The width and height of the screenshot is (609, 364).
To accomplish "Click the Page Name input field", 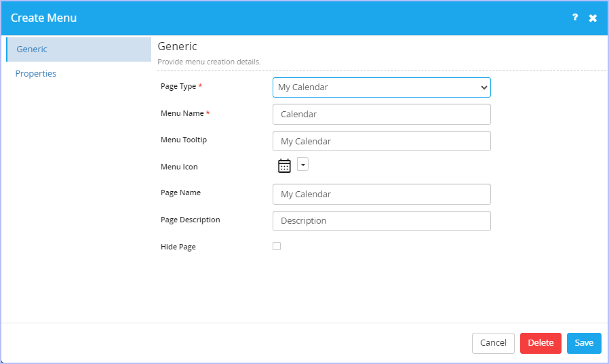I will point(381,194).
